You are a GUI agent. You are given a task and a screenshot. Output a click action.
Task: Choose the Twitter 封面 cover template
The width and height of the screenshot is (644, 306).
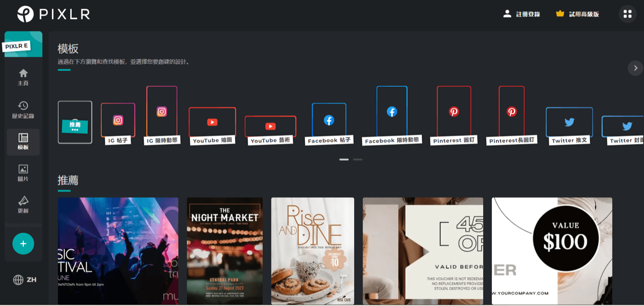[624, 130]
